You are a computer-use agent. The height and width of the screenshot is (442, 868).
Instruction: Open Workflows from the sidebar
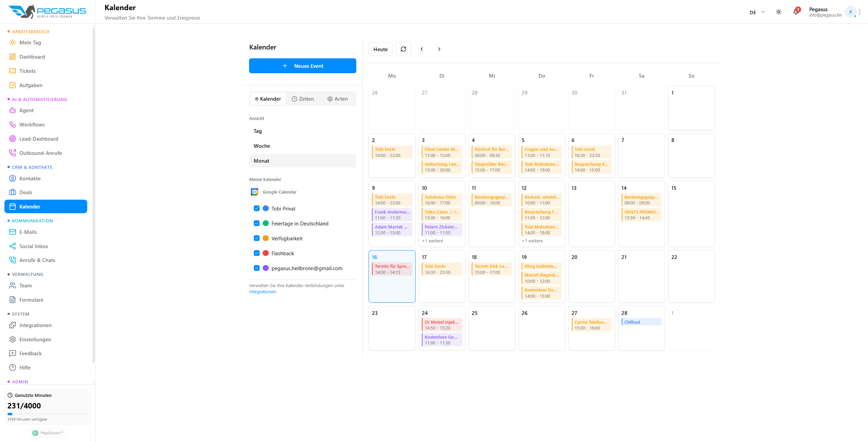(x=32, y=124)
